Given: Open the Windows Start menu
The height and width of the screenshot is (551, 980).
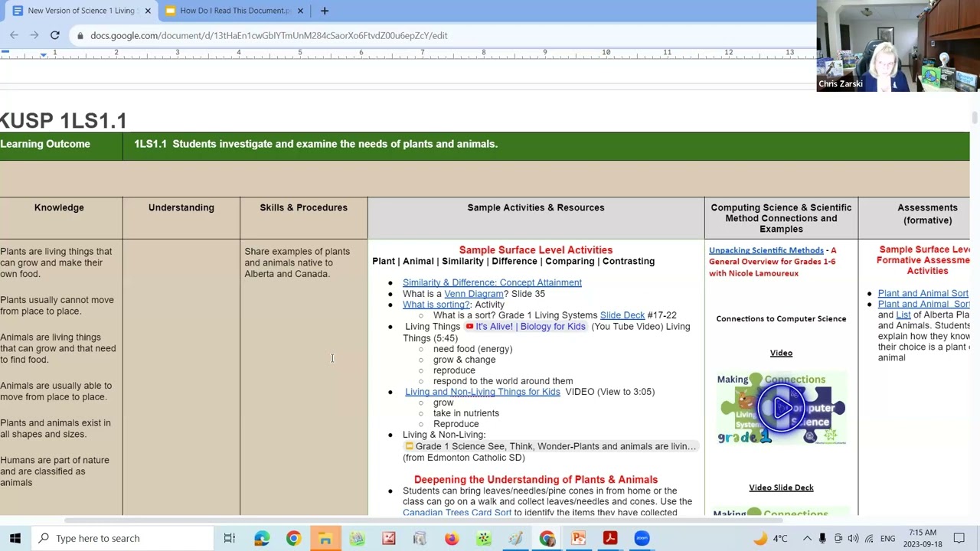Looking at the screenshot, I should click(x=15, y=538).
